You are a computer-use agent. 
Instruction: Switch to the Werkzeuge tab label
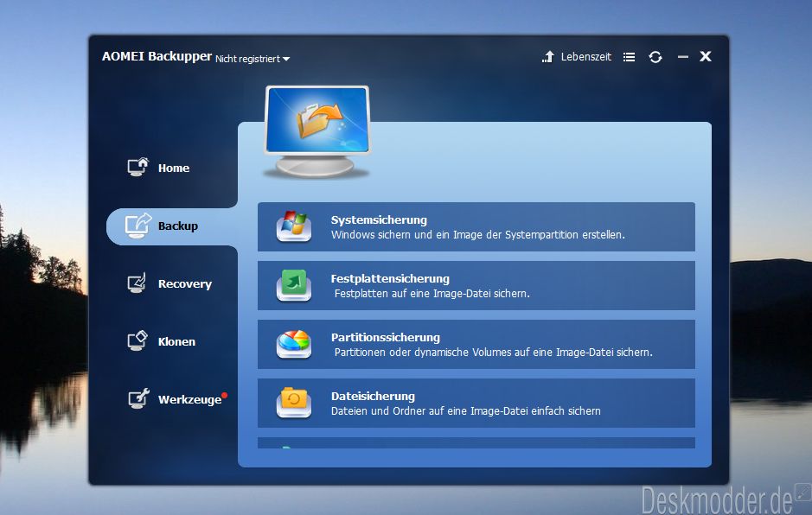pyautogui.click(x=189, y=399)
